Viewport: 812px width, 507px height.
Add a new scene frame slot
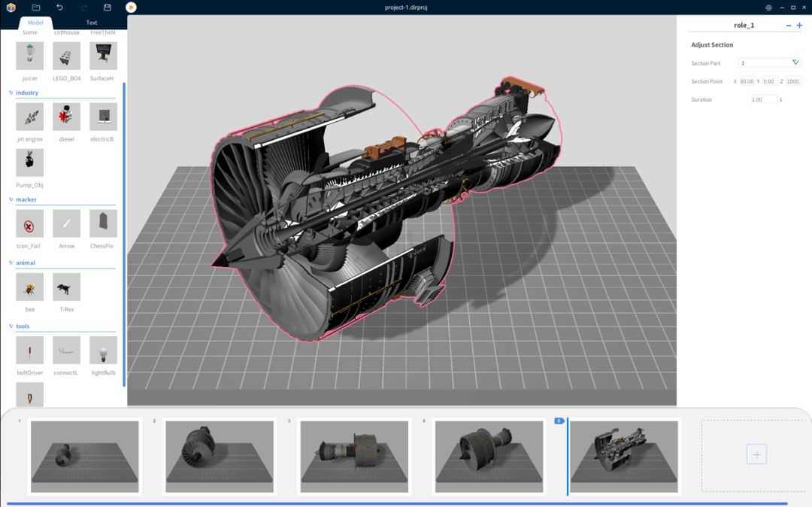pos(756,454)
